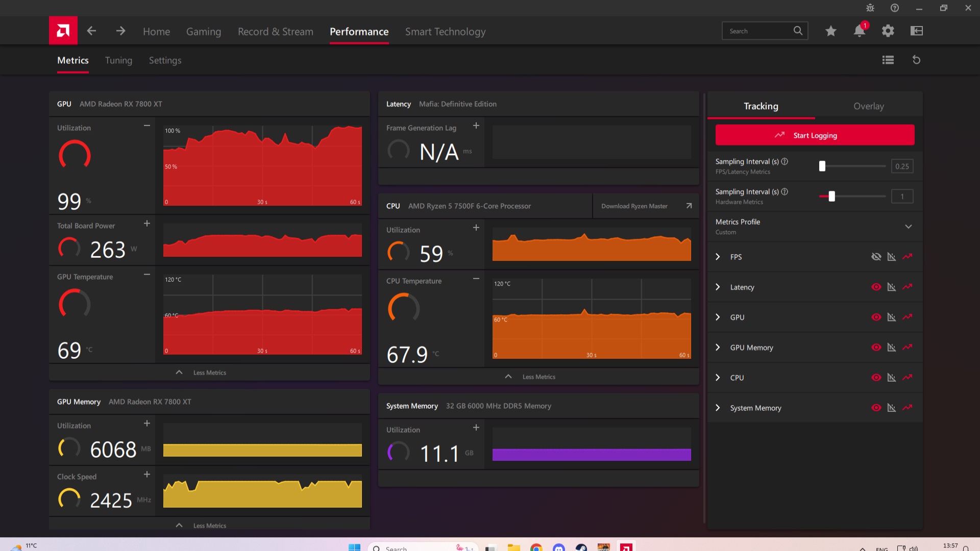
Task: Click Hardware Metrics sampling interval slider
Action: click(832, 196)
